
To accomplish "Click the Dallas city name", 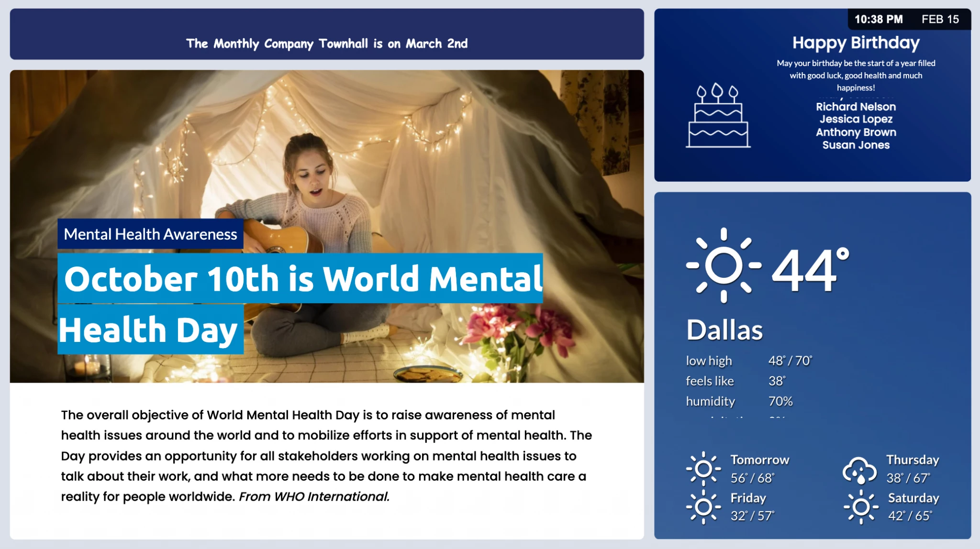I will (x=724, y=330).
